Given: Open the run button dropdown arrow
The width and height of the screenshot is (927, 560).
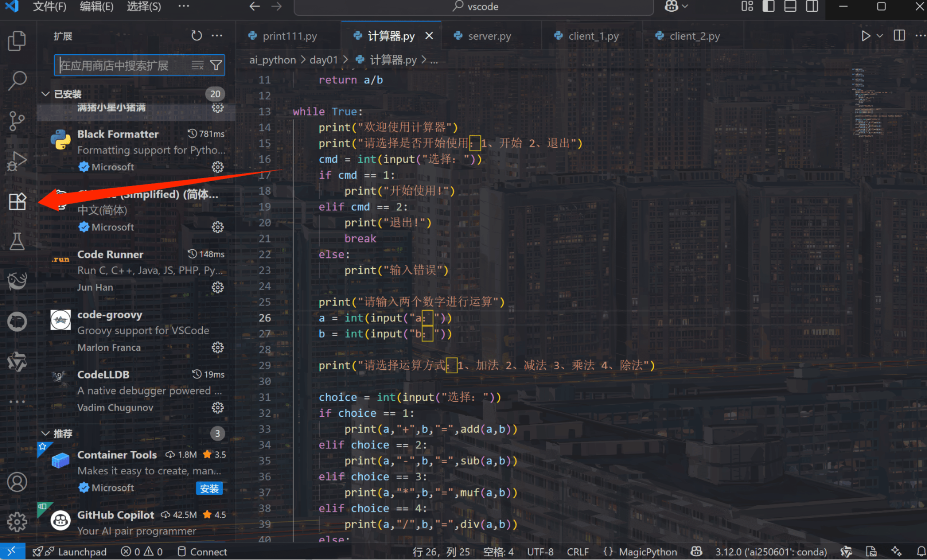Looking at the screenshot, I should (x=880, y=36).
